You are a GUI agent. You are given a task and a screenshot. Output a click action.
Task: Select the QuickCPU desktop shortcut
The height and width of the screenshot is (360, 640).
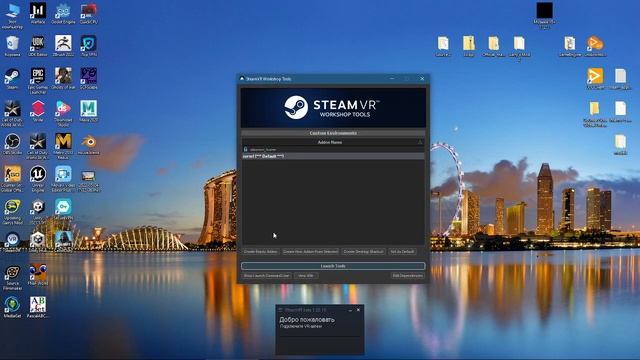pyautogui.click(x=89, y=13)
